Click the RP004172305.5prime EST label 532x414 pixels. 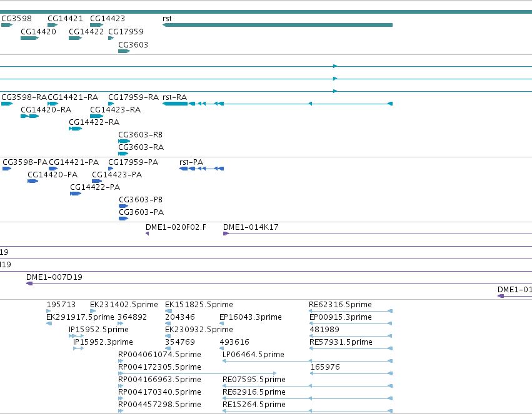click(159, 368)
